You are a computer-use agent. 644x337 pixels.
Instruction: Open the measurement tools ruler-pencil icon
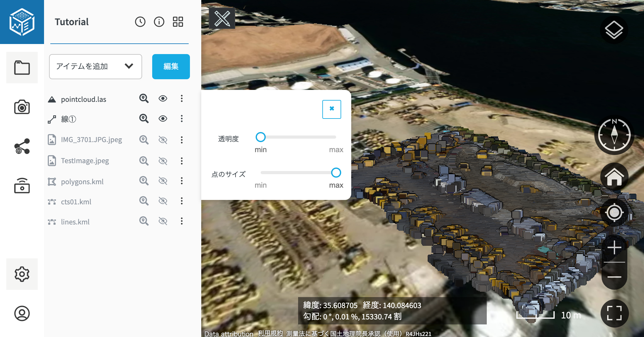tap(222, 19)
